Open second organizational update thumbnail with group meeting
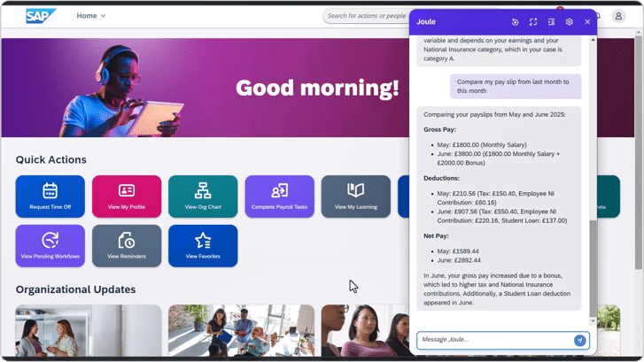 coord(242,331)
